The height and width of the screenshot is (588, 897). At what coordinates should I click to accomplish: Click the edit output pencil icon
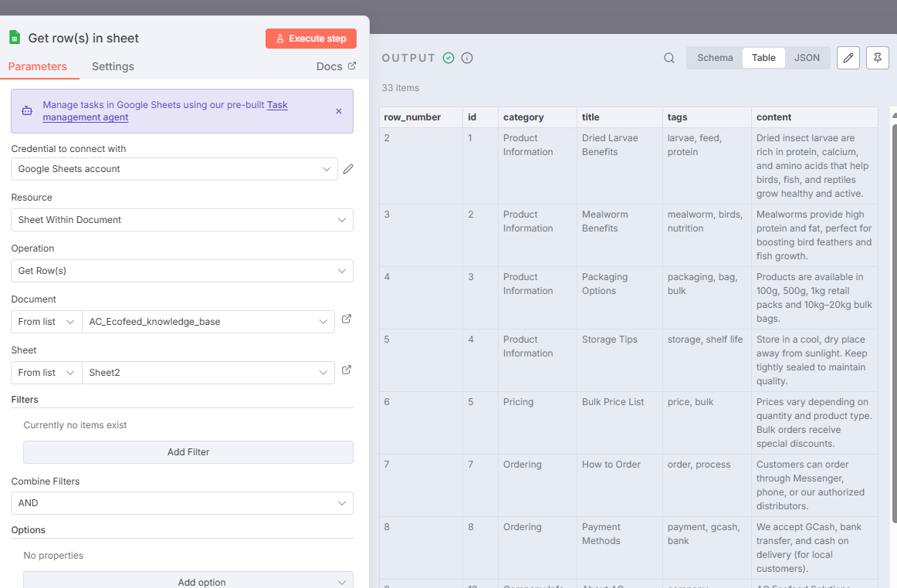[848, 58]
